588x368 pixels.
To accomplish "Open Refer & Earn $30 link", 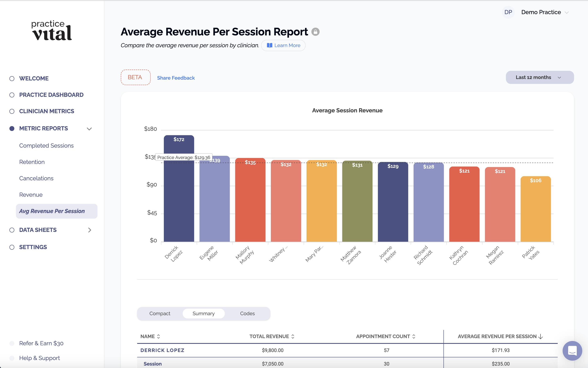I will [x=41, y=343].
